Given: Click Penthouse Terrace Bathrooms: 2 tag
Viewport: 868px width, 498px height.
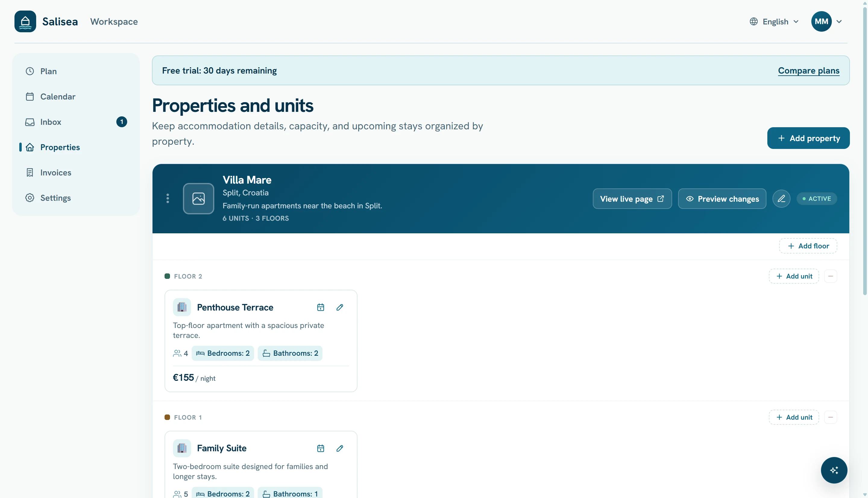Looking at the screenshot, I should [x=290, y=353].
